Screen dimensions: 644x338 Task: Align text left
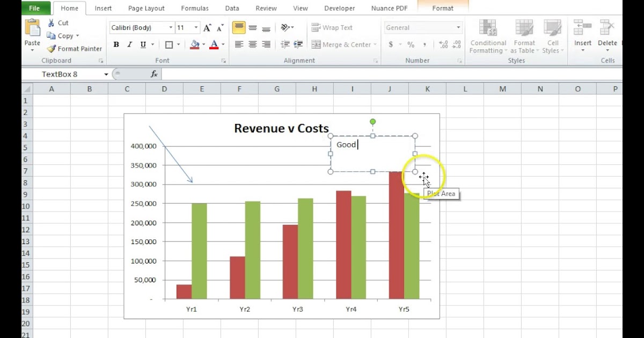tap(239, 45)
